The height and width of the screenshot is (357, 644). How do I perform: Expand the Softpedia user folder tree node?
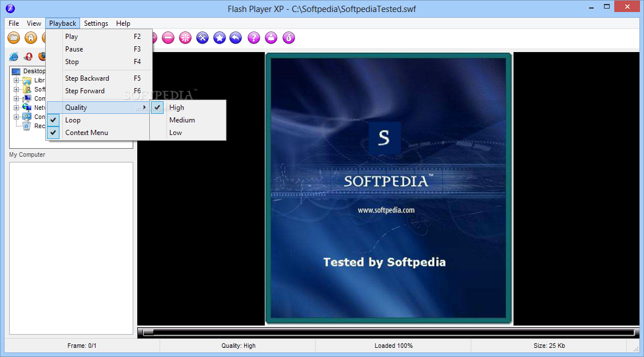(17, 90)
